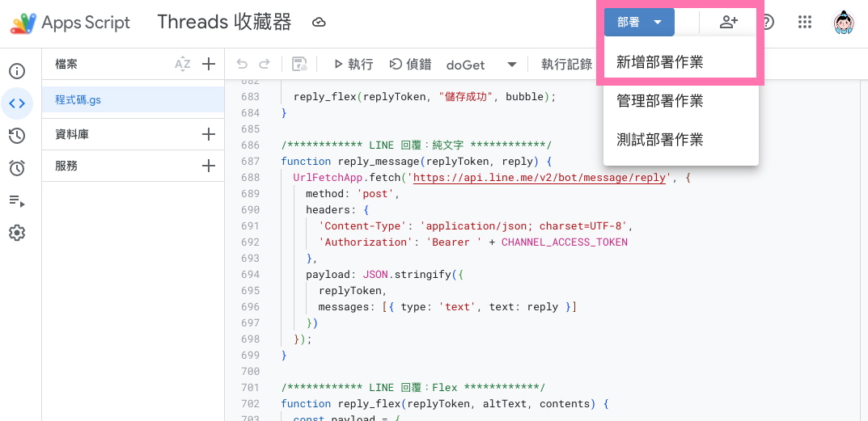
Task: Add a library via 資料庫 plus button
Action: pos(208,134)
